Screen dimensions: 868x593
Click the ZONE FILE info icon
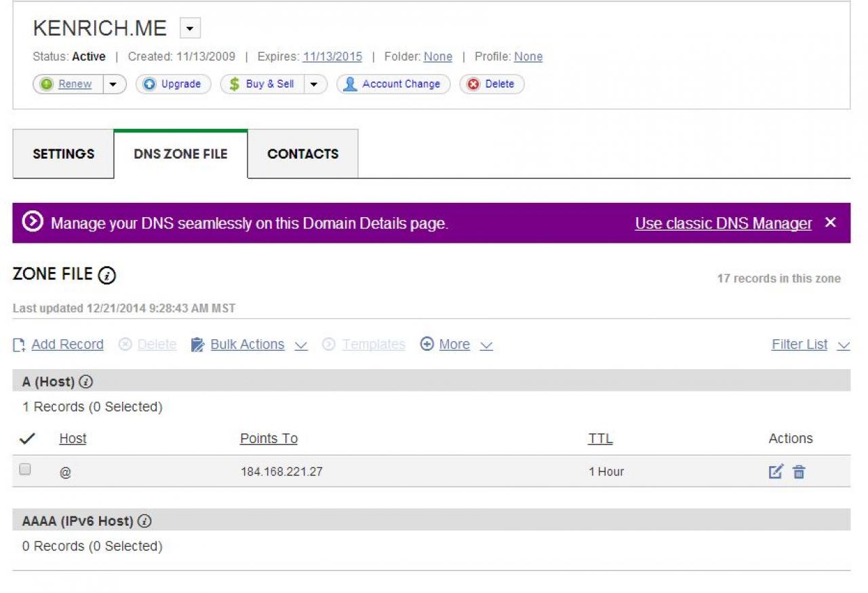pyautogui.click(x=107, y=275)
